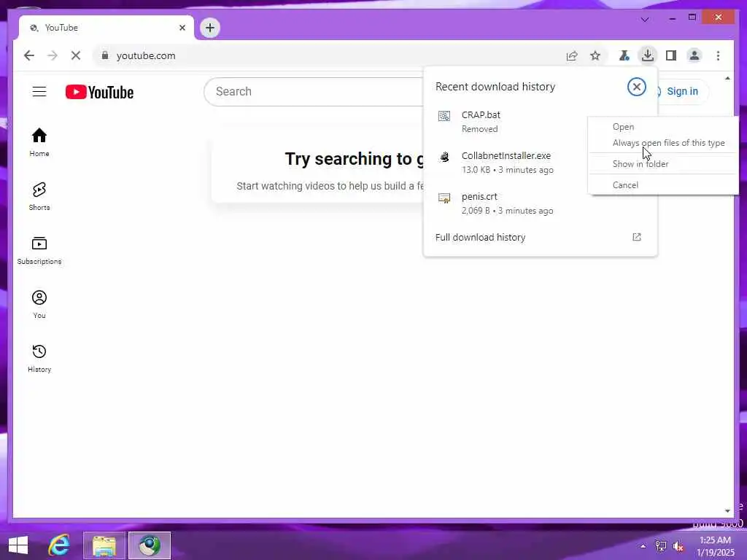Click the YouTube Search field

coord(314,91)
